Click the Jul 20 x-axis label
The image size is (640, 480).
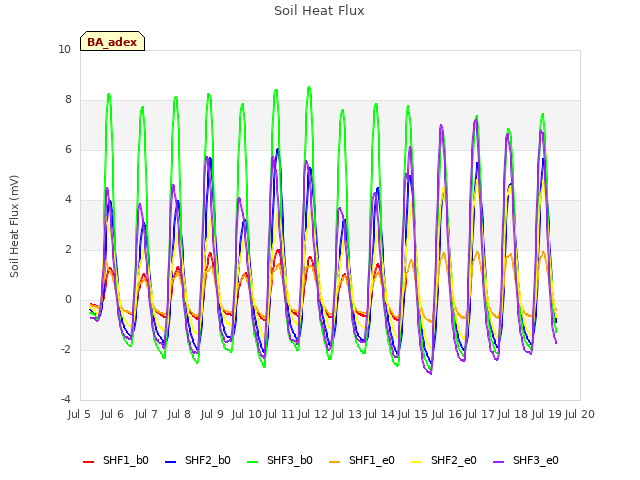[x=580, y=414]
